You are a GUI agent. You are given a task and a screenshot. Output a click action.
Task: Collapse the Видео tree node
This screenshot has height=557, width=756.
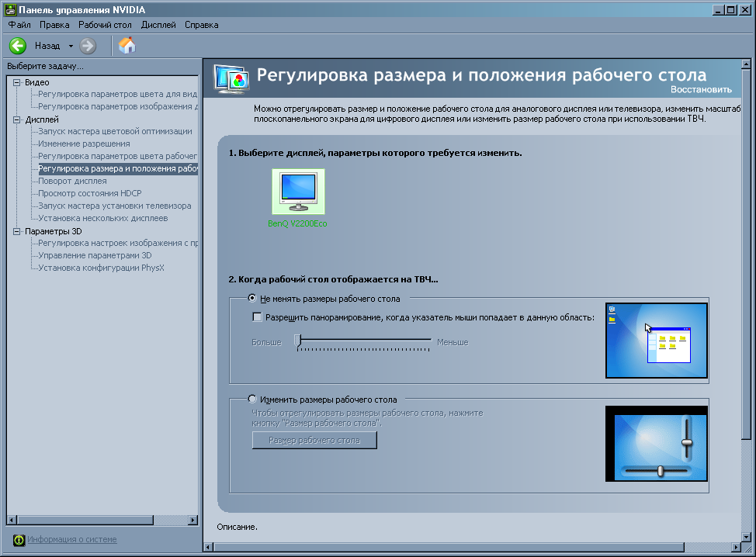coord(17,82)
